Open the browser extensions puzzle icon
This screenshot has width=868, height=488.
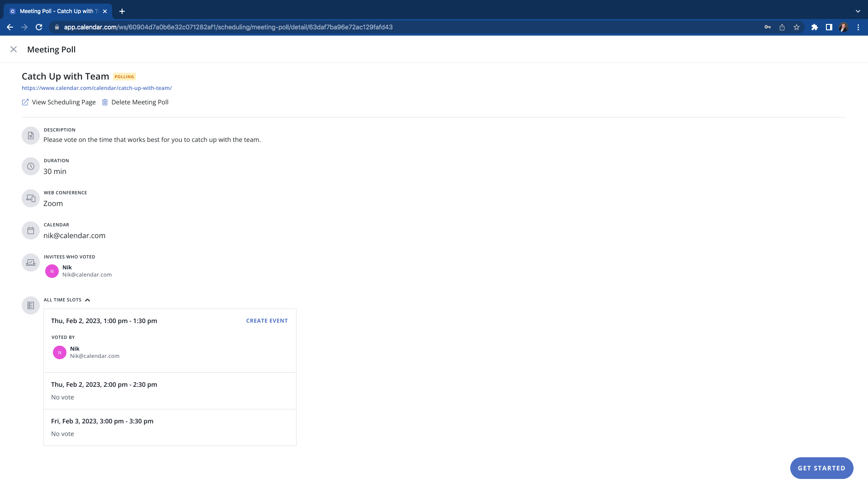coord(815,27)
